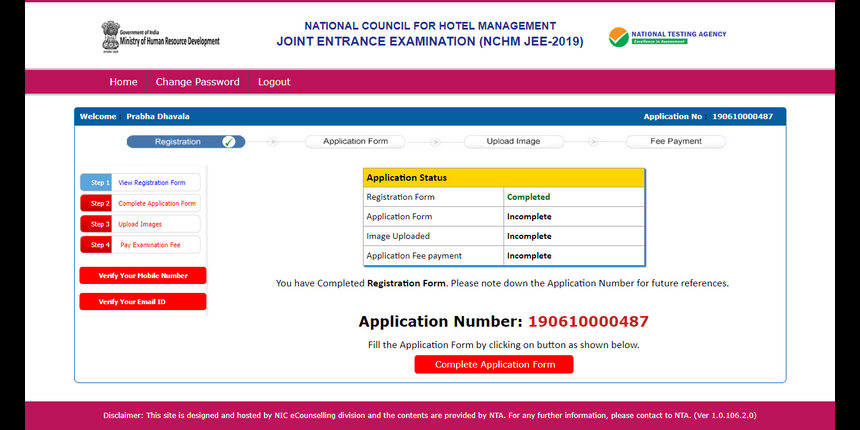Viewport: 860px width, 430px height.
Task: Click the Verify Your Email ID button
Action: pos(143,302)
